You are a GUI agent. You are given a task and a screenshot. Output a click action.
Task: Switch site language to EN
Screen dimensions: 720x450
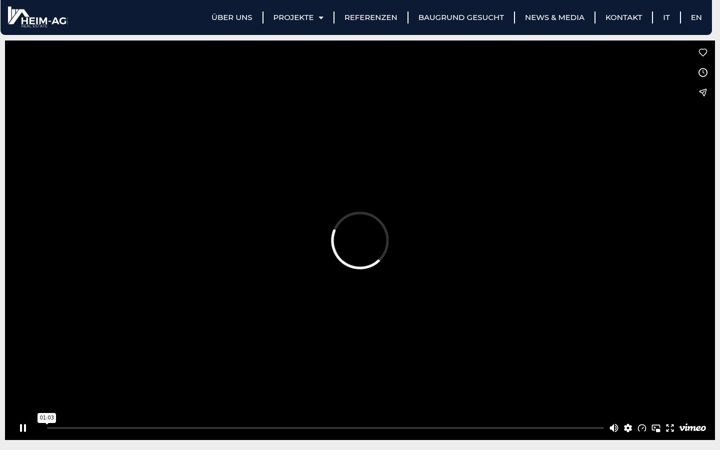click(696, 17)
